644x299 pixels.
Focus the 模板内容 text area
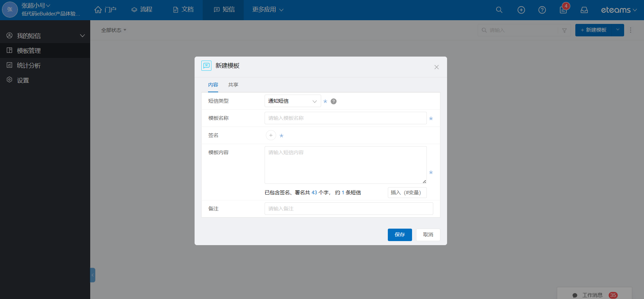pyautogui.click(x=346, y=165)
